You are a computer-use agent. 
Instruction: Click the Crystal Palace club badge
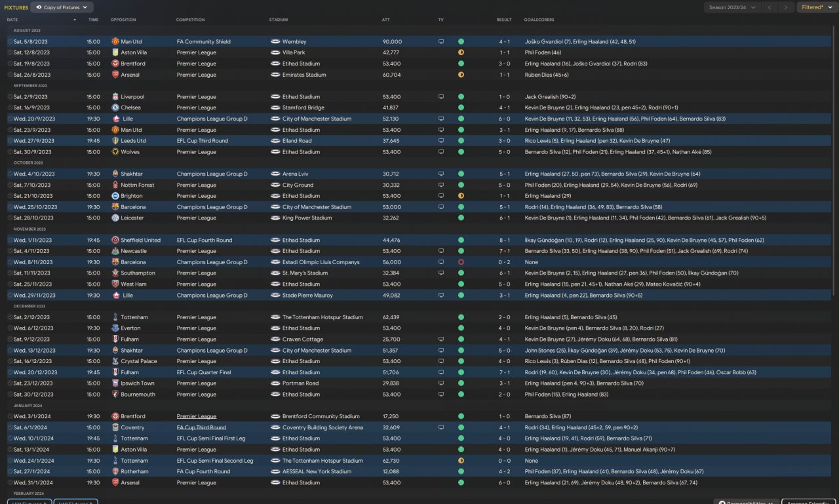[115, 361]
